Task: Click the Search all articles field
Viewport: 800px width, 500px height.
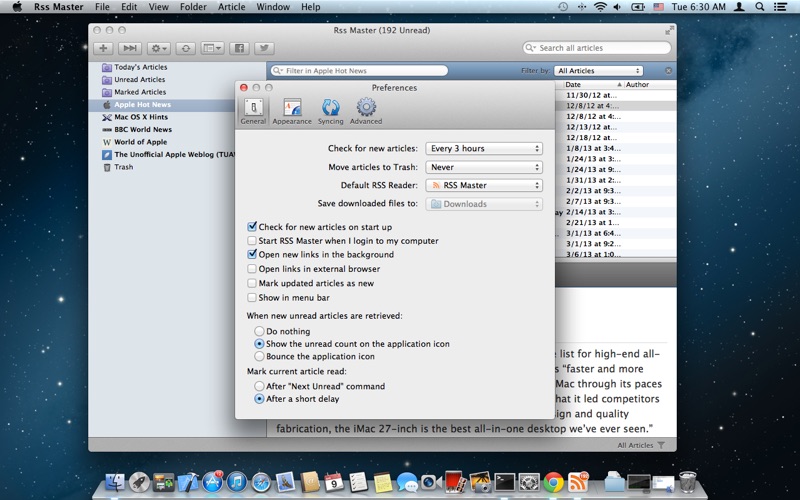Action: pyautogui.click(x=596, y=48)
